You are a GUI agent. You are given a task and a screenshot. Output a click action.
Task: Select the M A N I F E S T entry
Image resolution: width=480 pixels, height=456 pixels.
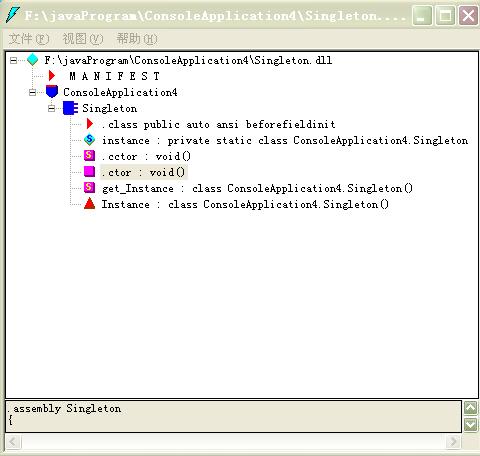click(x=114, y=76)
